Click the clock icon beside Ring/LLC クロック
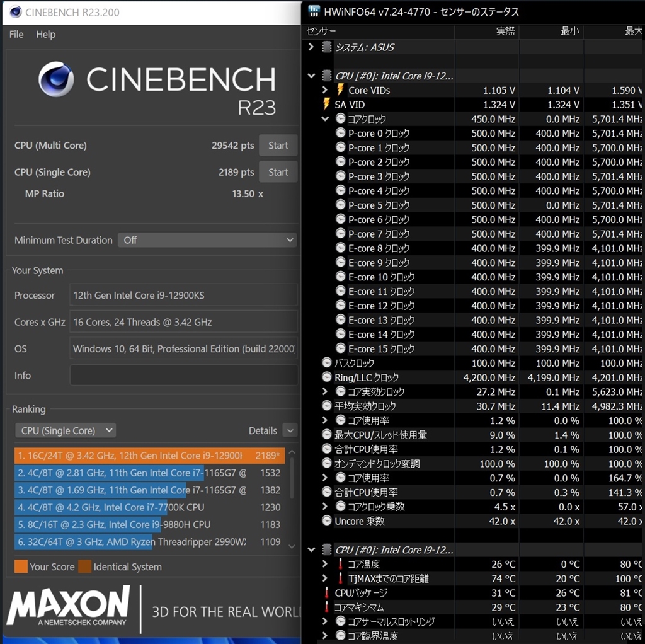645x644 pixels. tap(327, 377)
